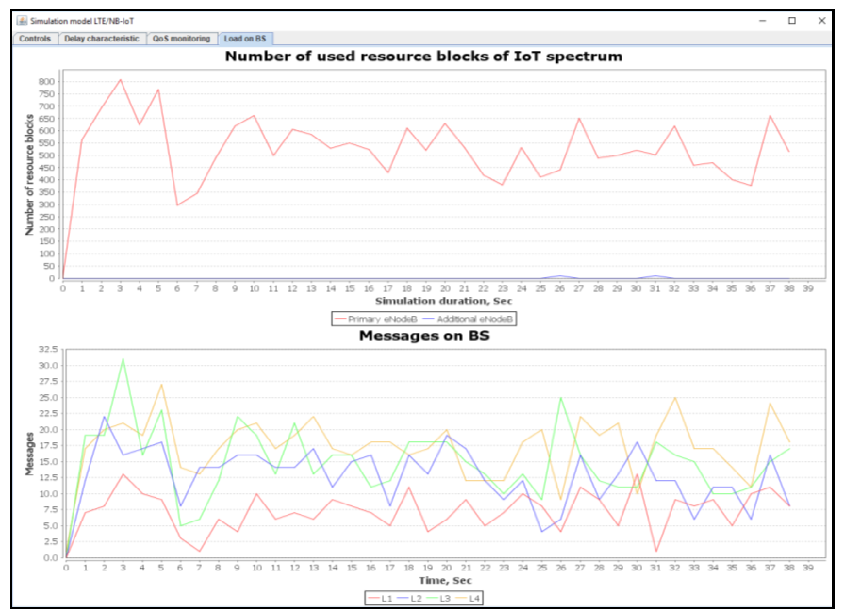Click the Time, Sec axis label
Image resolution: width=844 pixels, height=616 pixels.
(445, 580)
